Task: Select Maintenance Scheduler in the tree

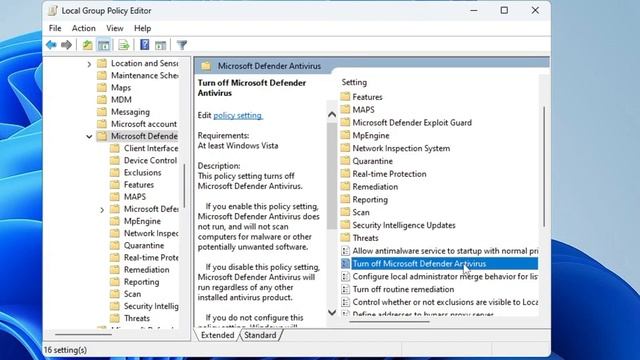Action: click(138, 76)
